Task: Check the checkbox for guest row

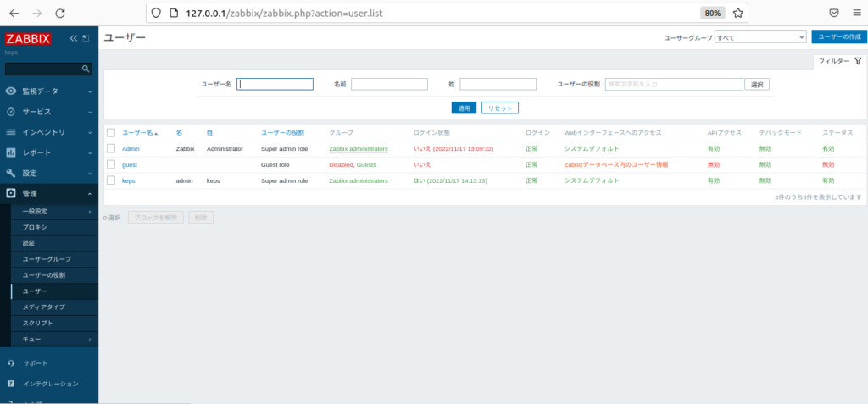Action: click(111, 165)
